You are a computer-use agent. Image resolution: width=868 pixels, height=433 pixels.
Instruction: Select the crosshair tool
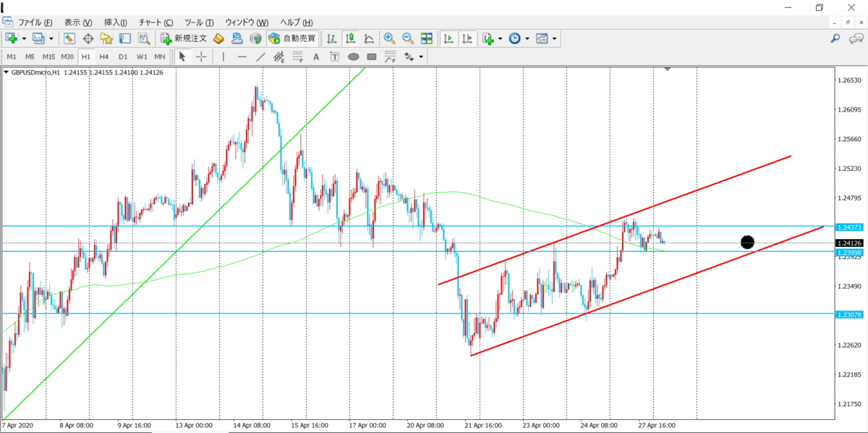click(x=200, y=56)
